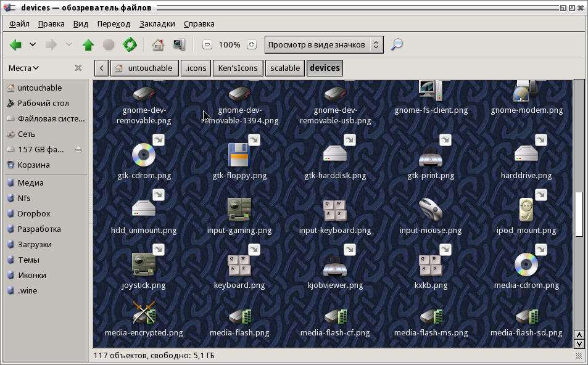Screen dimensions: 588x365
Task: Jump to untouchable in the path bar
Action: [x=144, y=68]
